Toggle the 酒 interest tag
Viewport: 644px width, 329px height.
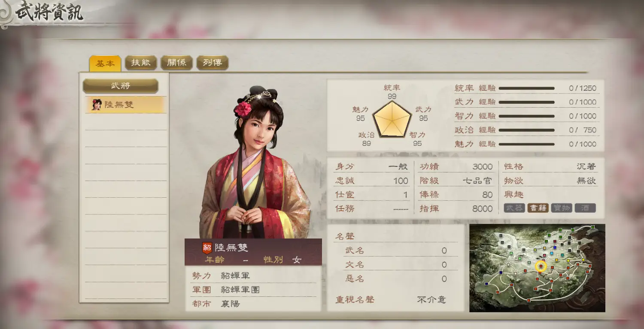(585, 208)
